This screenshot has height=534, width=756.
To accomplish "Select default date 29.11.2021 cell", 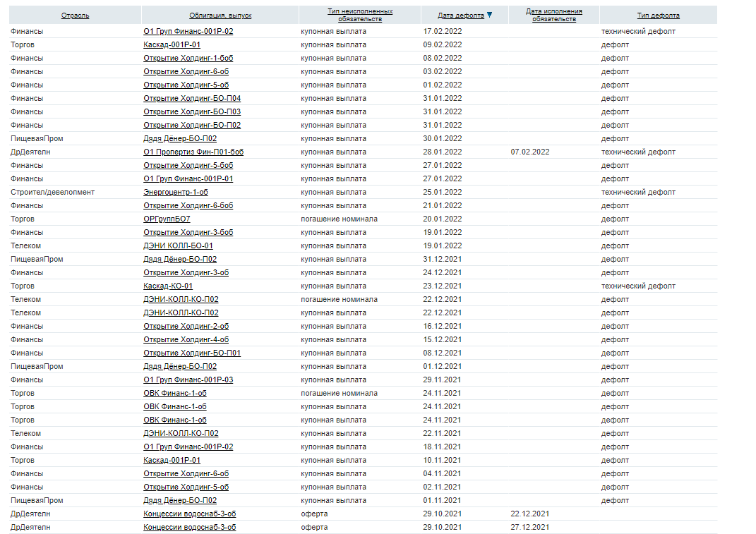I will (442, 380).
